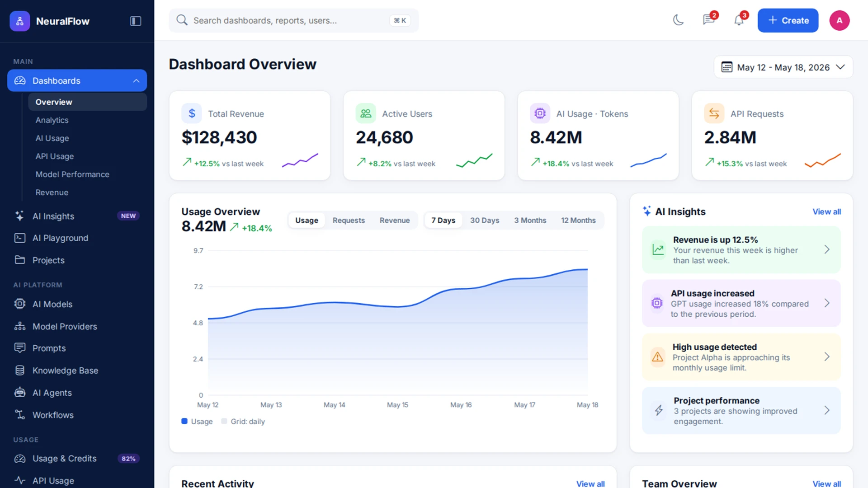Toggle dark mode moon icon
The image size is (868, 488).
pos(678,20)
